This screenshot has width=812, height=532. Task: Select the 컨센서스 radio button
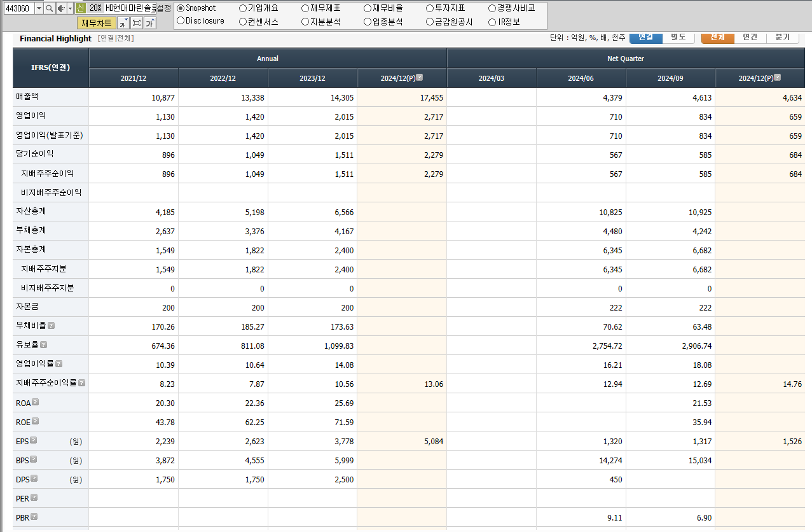(243, 22)
